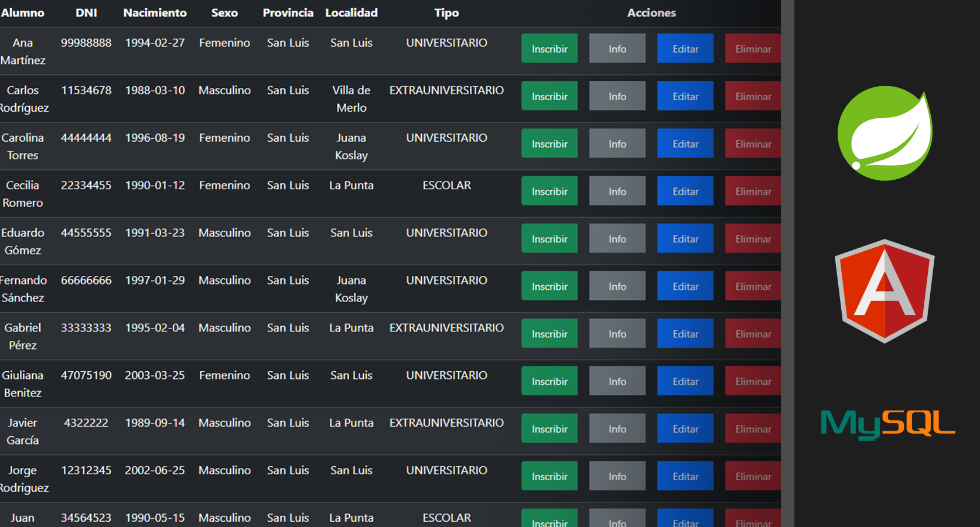This screenshot has width=980, height=527.
Task: Click the Nacimiento column header
Action: 155,13
